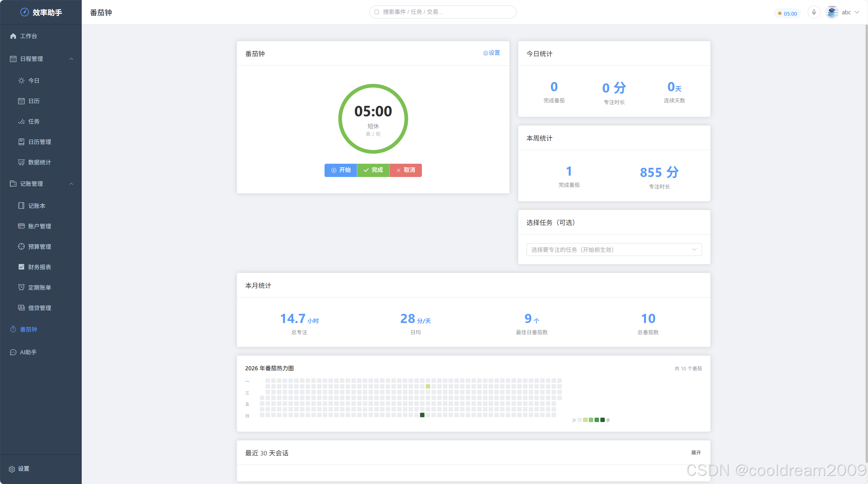Open AI助手 chat bubble icon
The height and width of the screenshot is (484, 868).
[x=13, y=352]
